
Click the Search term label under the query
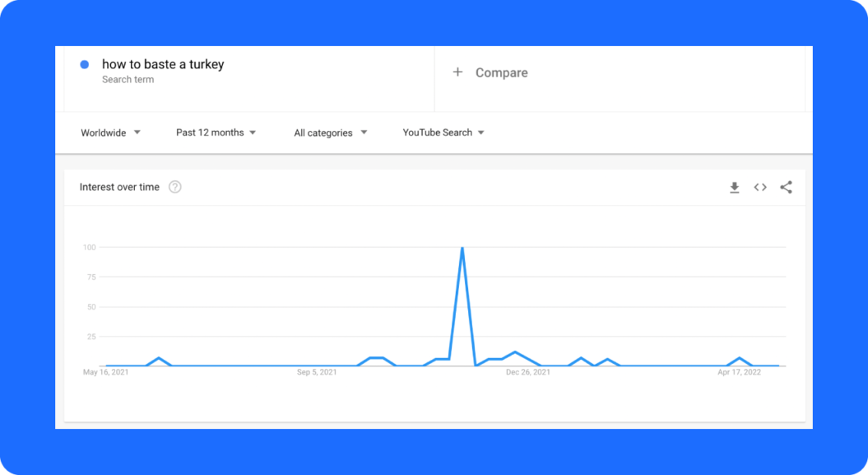[128, 79]
